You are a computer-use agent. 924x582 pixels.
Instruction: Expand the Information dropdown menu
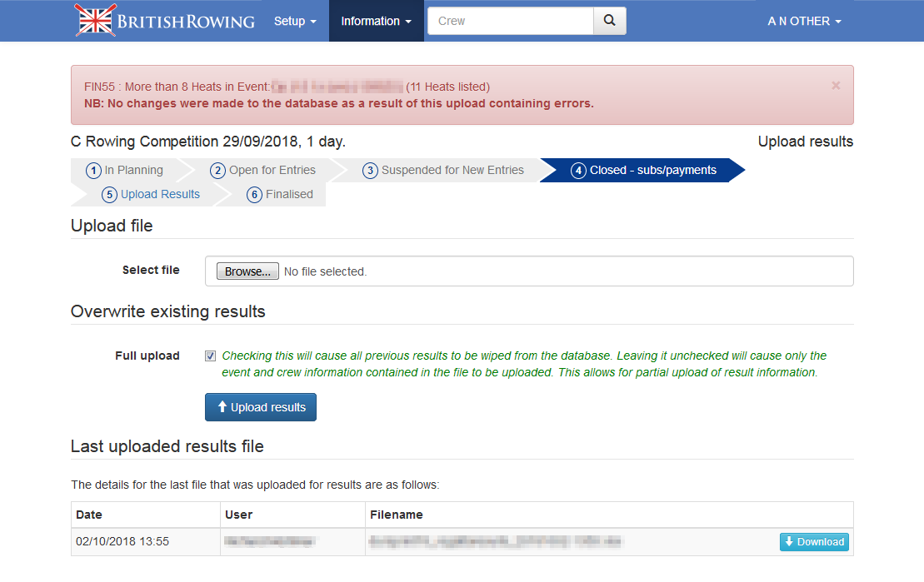[x=376, y=21]
